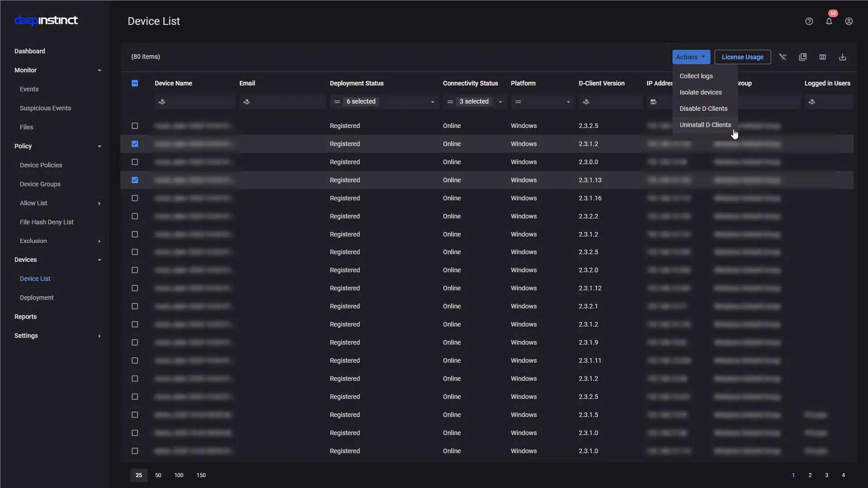Viewport: 868px width, 488px height.
Task: Open Deployment under Devices
Action: [x=37, y=298]
